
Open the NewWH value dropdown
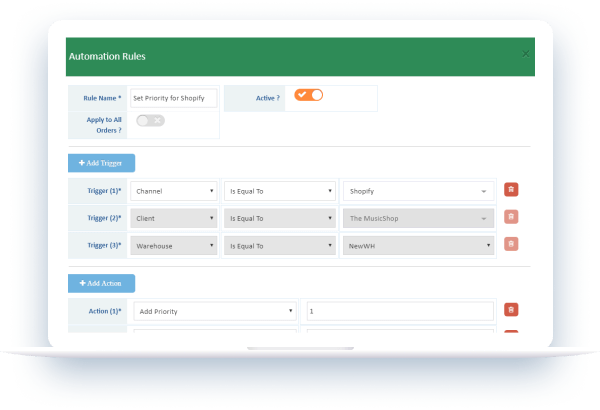418,244
